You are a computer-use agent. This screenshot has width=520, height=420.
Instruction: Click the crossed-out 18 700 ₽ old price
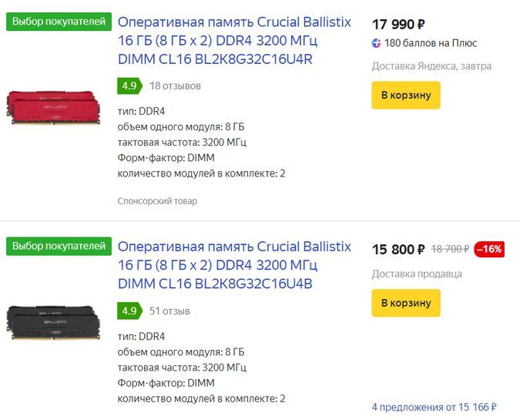click(x=450, y=249)
